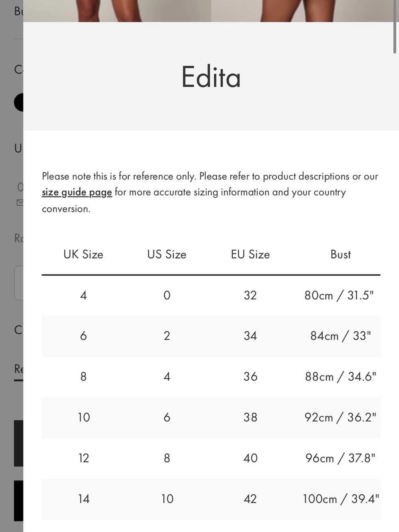Click the partially hidden input field on the left edge

click(x=19, y=283)
